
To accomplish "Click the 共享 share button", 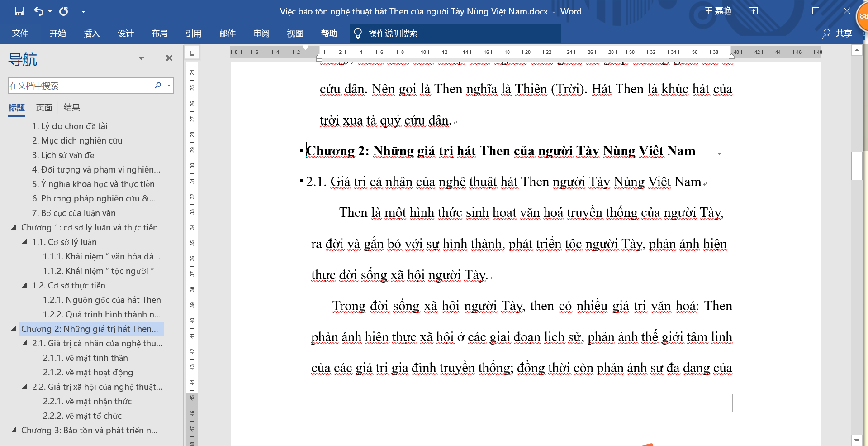I will tap(838, 34).
